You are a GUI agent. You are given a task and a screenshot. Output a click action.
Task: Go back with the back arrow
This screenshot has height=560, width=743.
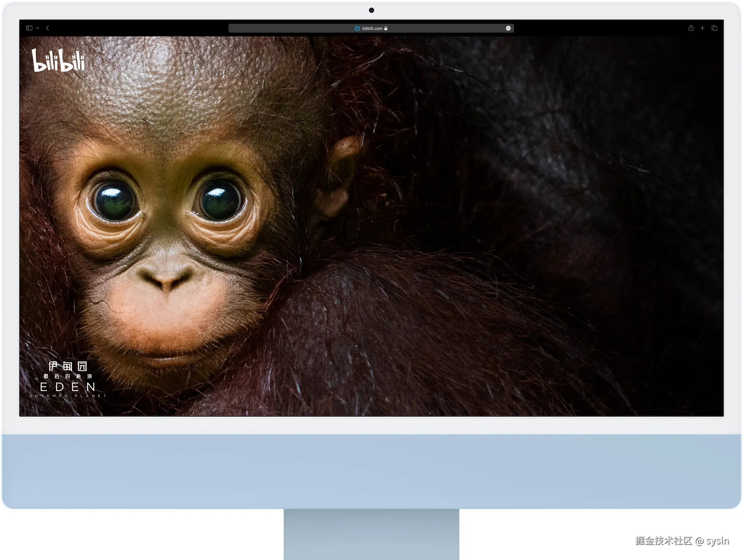pyautogui.click(x=47, y=28)
